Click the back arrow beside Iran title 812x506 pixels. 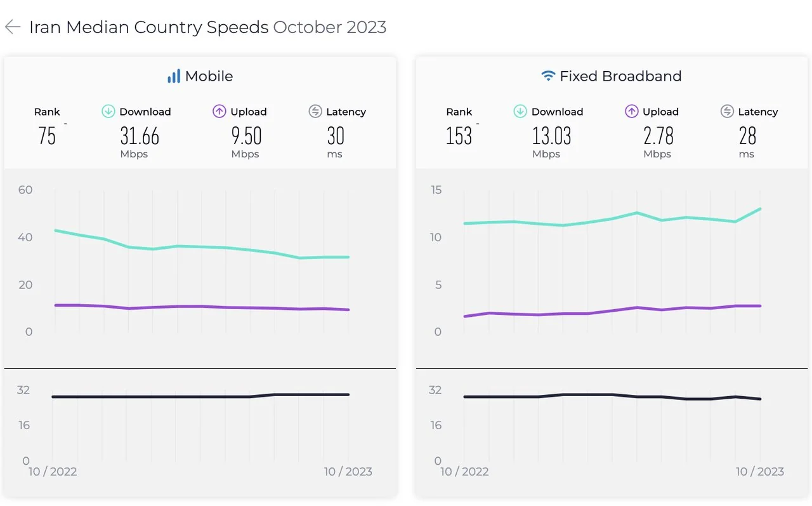tap(13, 27)
